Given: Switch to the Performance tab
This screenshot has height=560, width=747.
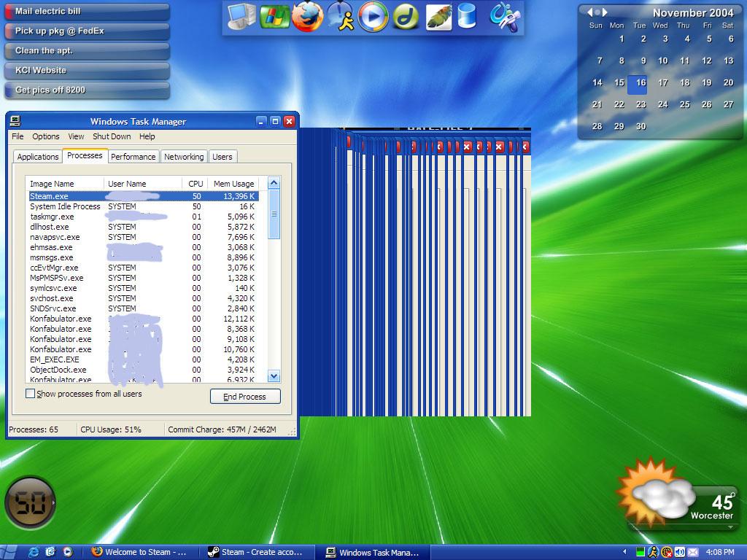Looking at the screenshot, I should (133, 157).
